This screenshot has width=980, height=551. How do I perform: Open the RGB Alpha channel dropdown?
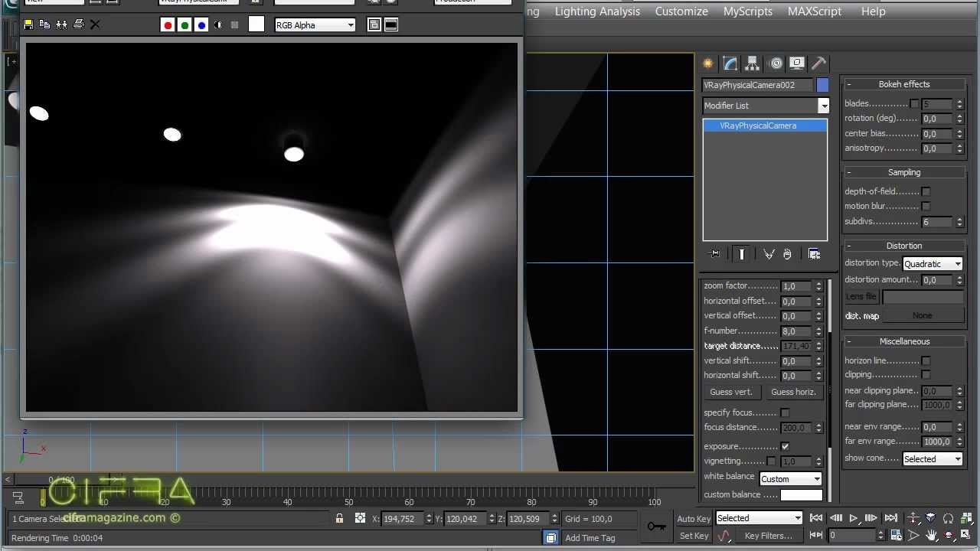[315, 25]
